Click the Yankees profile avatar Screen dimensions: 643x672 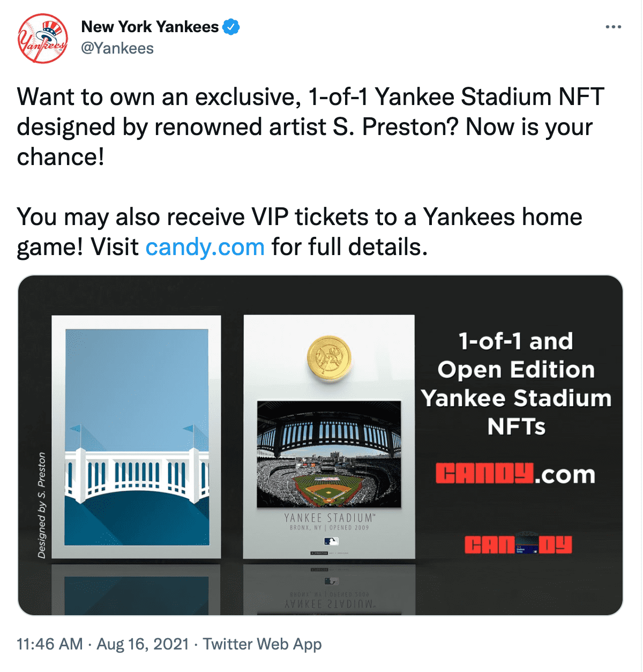tap(43, 39)
